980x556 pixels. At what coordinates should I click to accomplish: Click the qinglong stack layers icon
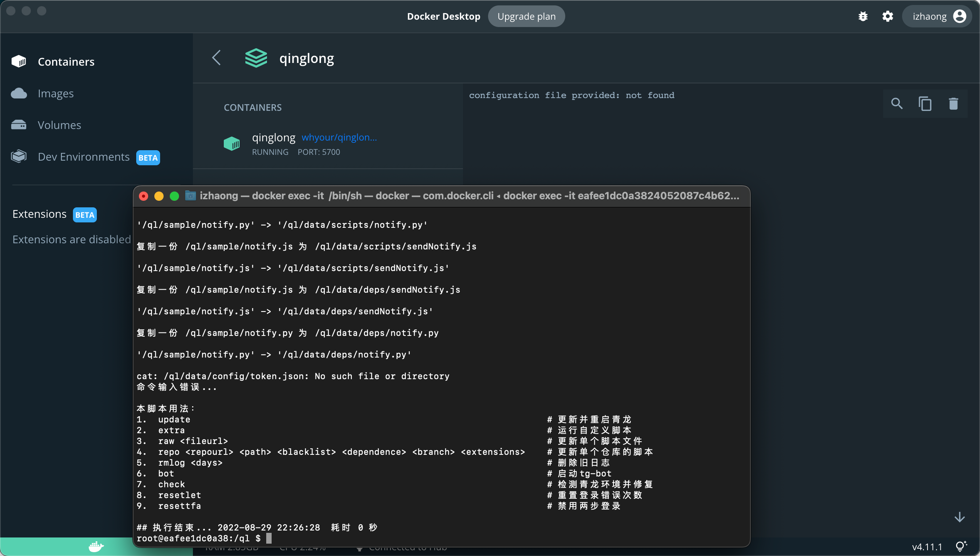tap(256, 58)
